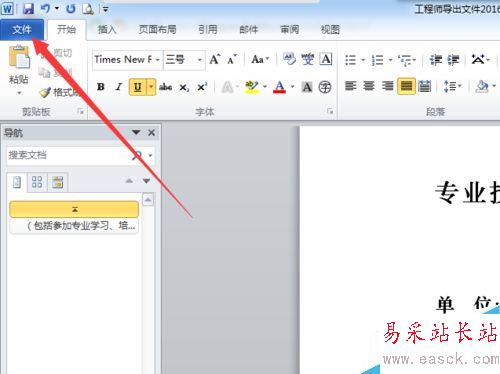Click the search magnifier icon in navigation pane
This screenshot has width=500, height=374.
[137, 155]
